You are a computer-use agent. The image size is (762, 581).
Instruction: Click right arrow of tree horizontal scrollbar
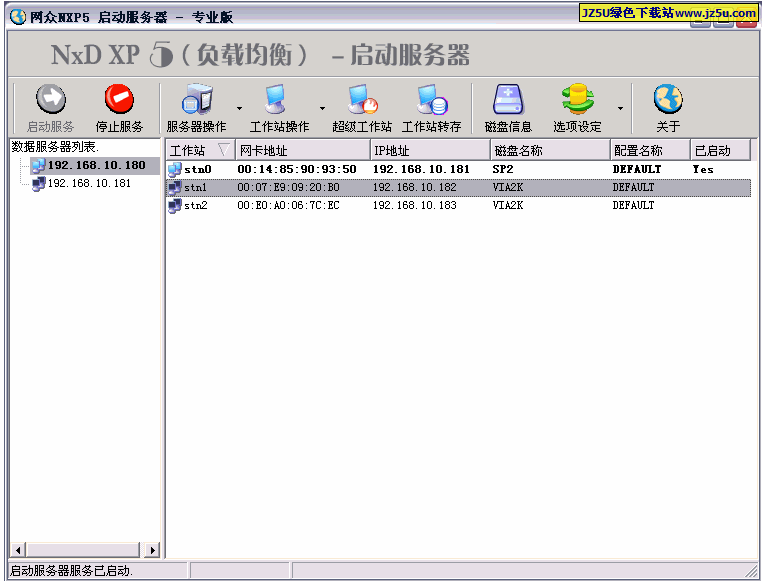tap(153, 550)
